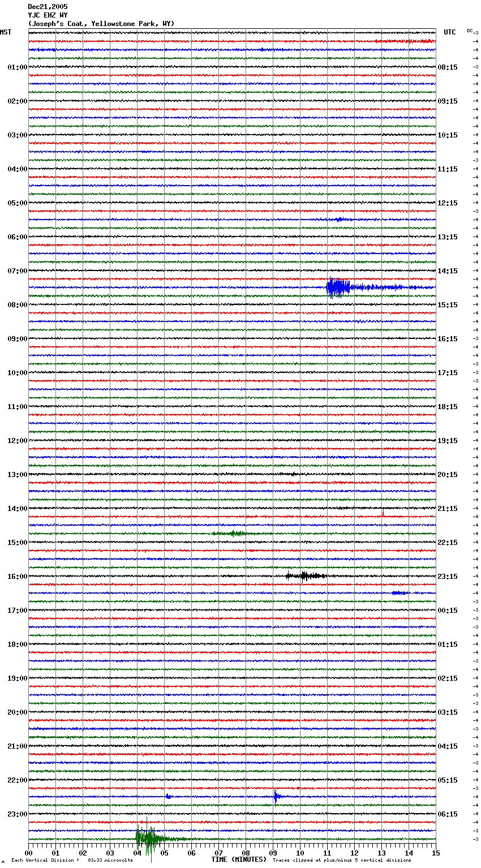481x868 pixels.
Task: Click the small blue blip near minute 5 after 22:00
Action: coord(168,796)
